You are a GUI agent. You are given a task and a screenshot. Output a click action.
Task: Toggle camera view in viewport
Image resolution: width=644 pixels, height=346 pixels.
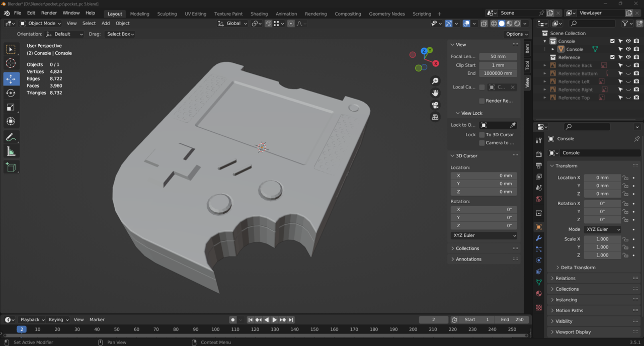(x=435, y=105)
